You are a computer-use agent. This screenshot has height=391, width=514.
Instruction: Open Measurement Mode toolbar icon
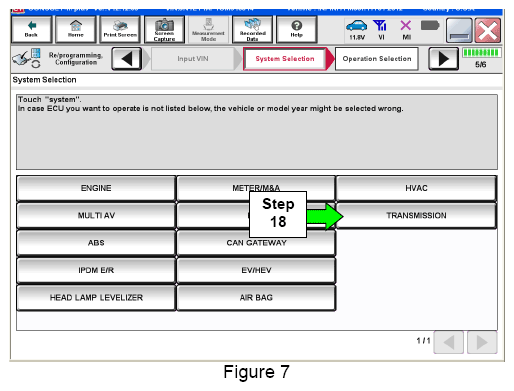click(208, 29)
